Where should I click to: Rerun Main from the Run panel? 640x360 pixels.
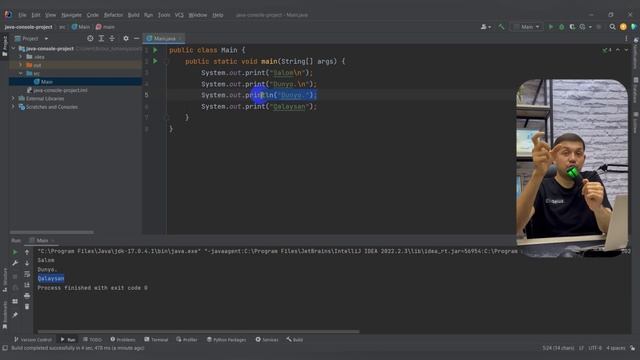[15, 252]
